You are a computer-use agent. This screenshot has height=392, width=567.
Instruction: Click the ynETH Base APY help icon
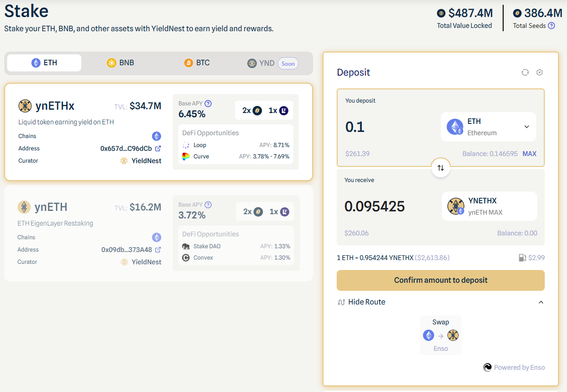coord(208,205)
